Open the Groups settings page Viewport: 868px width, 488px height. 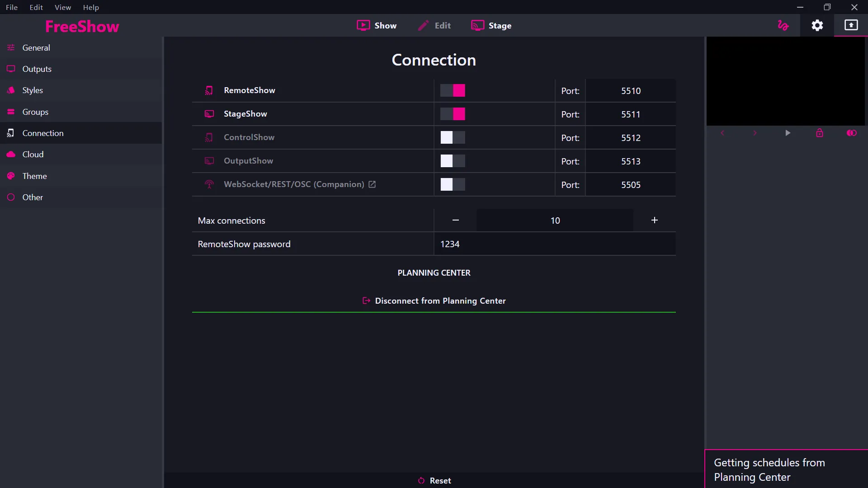click(35, 112)
